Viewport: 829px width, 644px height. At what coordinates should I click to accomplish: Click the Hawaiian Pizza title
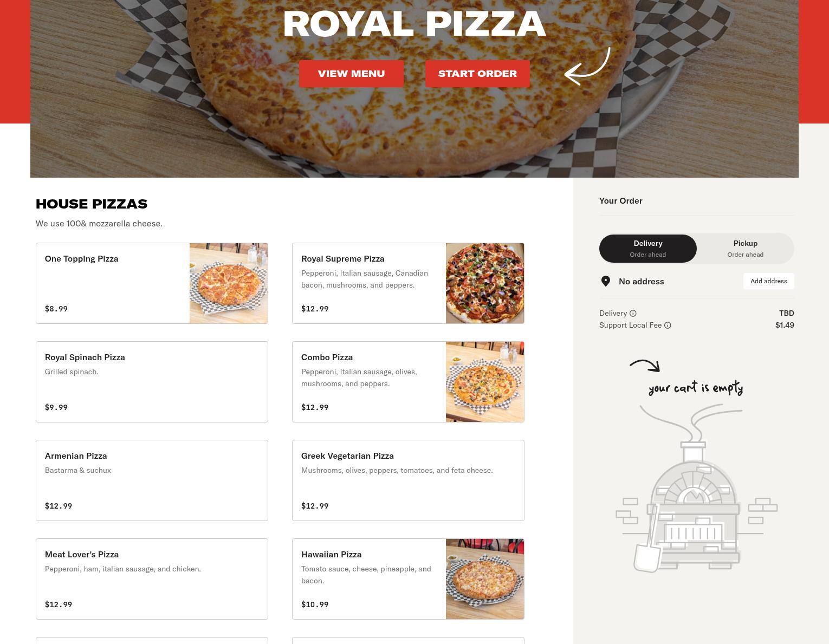click(331, 555)
